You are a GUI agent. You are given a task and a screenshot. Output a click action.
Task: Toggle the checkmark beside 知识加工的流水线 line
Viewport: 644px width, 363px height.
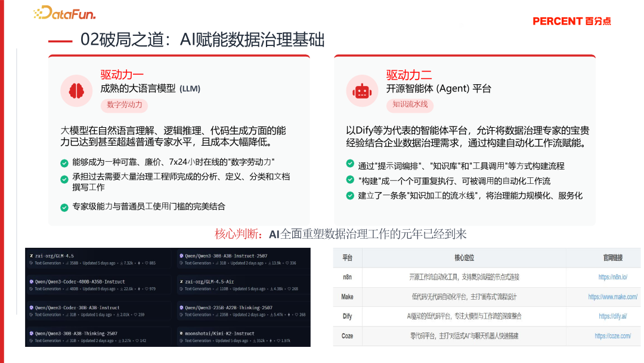[349, 195]
